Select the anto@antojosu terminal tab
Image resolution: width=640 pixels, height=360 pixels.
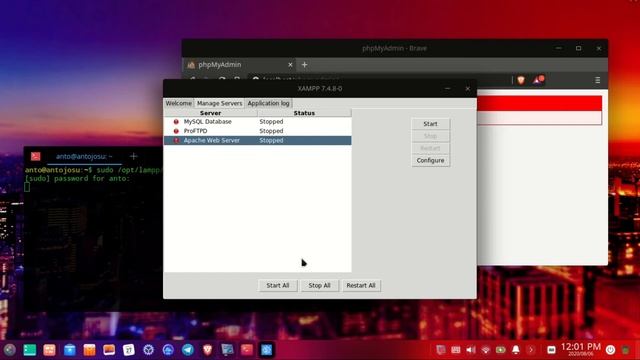click(84, 156)
